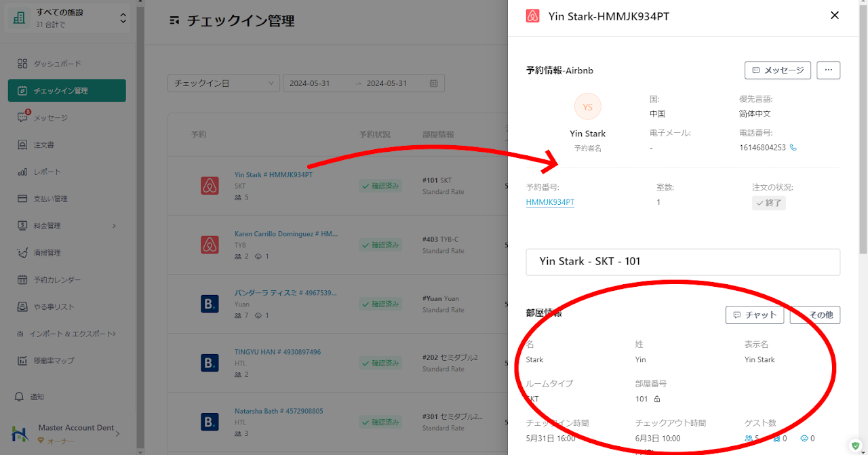
Task: Open the チェックイン日 filter dropdown
Action: 223,83
